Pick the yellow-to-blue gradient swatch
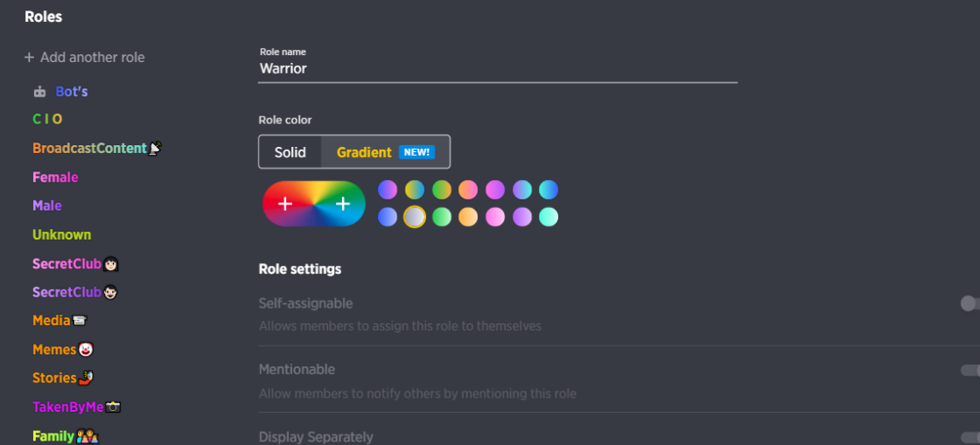The width and height of the screenshot is (980, 445). tap(415, 190)
